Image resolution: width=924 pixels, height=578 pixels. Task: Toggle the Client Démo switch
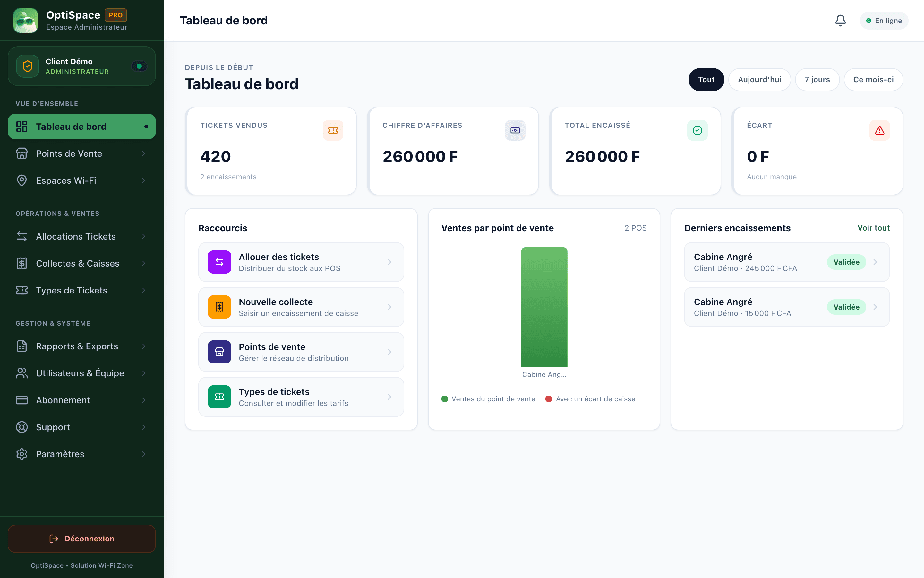pos(139,66)
